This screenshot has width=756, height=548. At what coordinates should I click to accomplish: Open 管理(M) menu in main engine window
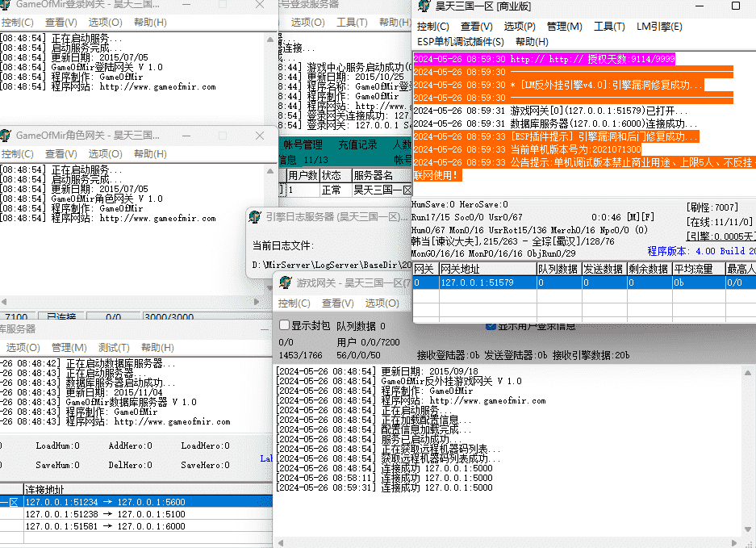click(565, 27)
